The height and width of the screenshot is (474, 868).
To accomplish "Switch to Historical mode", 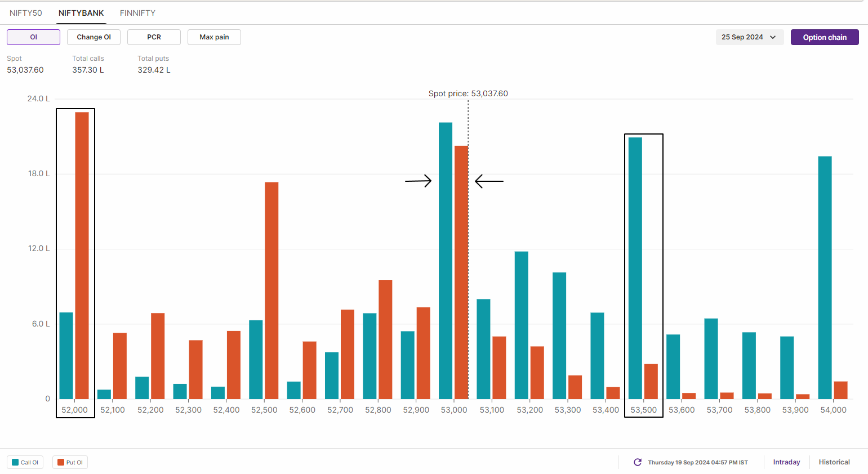I will coord(834,462).
